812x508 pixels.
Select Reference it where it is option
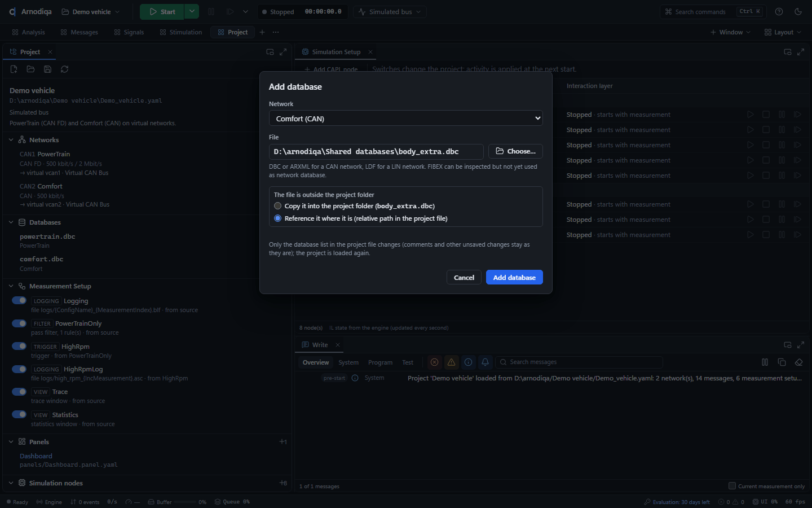click(277, 218)
